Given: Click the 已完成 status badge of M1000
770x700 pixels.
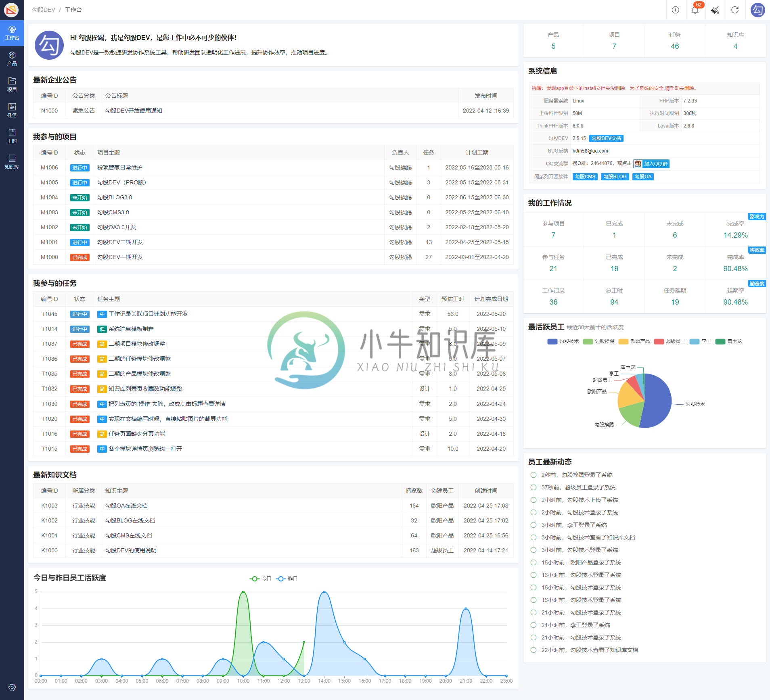Looking at the screenshot, I should tap(80, 257).
